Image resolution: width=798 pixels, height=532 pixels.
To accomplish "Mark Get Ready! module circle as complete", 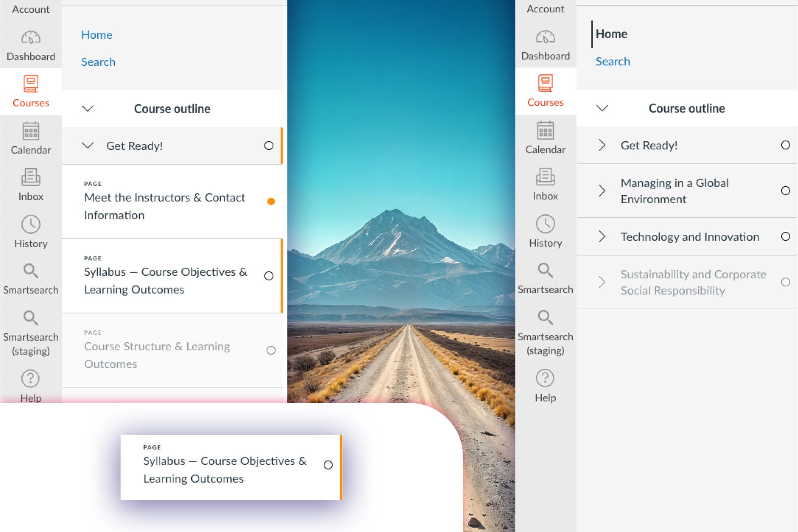I will 268,145.
